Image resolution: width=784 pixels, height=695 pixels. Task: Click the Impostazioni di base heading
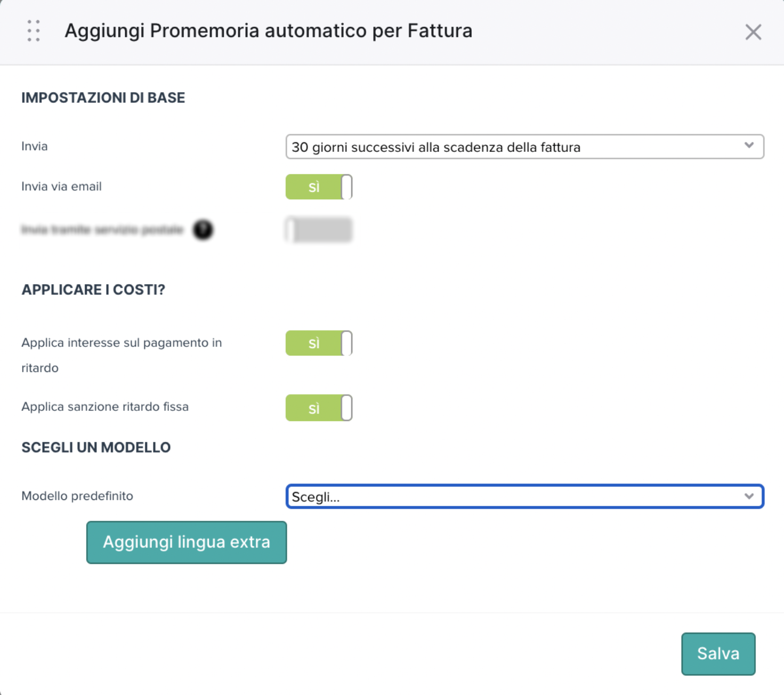[103, 98]
